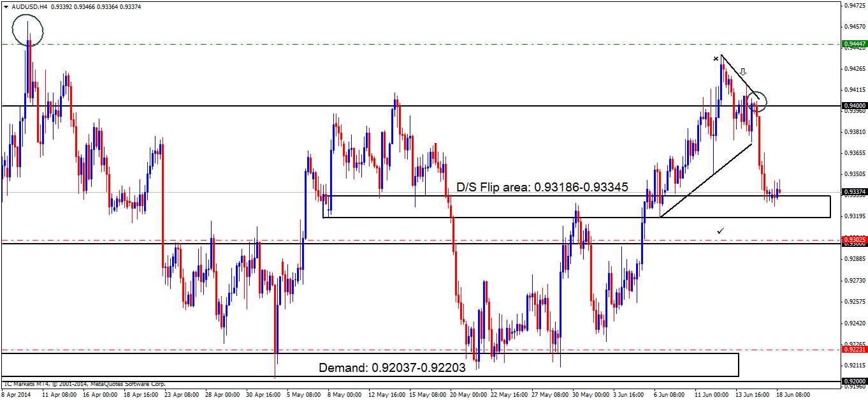Viewport: 868px width, 400px height.
Task: Click the '18 Apr 16:00' time axis label
Action: (x=141, y=395)
